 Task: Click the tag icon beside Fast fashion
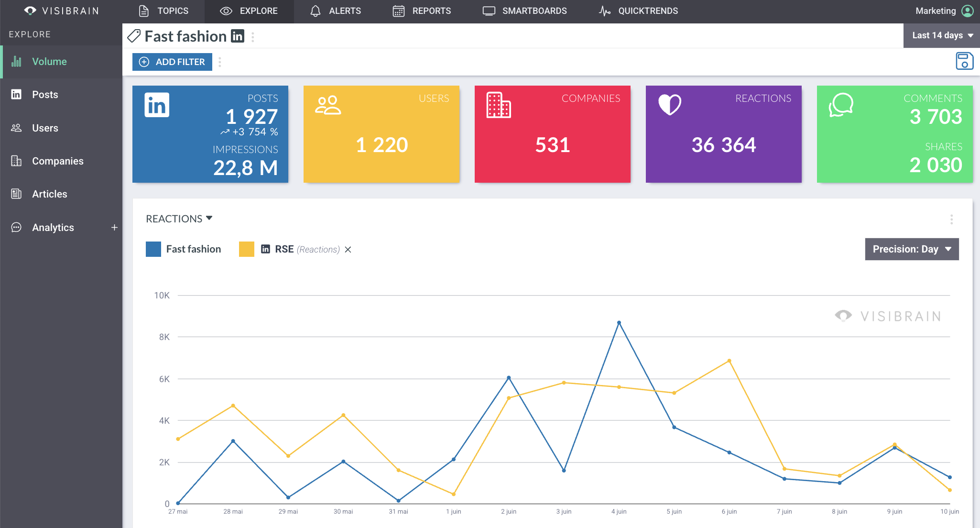tap(134, 36)
